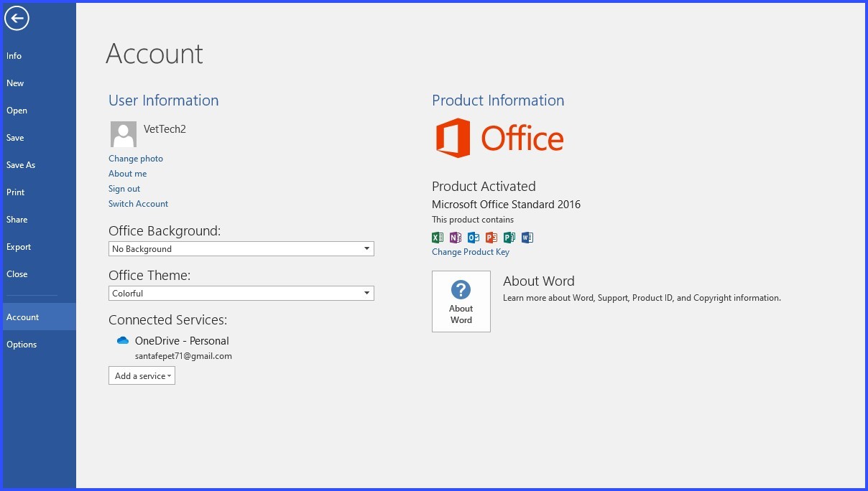Open the Print page
868x491 pixels.
click(x=40, y=192)
